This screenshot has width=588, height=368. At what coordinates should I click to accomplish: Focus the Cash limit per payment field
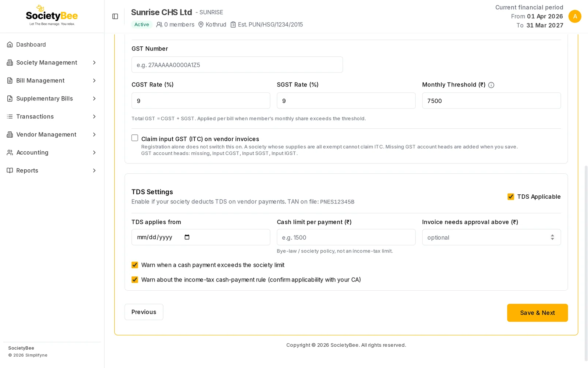(x=346, y=237)
